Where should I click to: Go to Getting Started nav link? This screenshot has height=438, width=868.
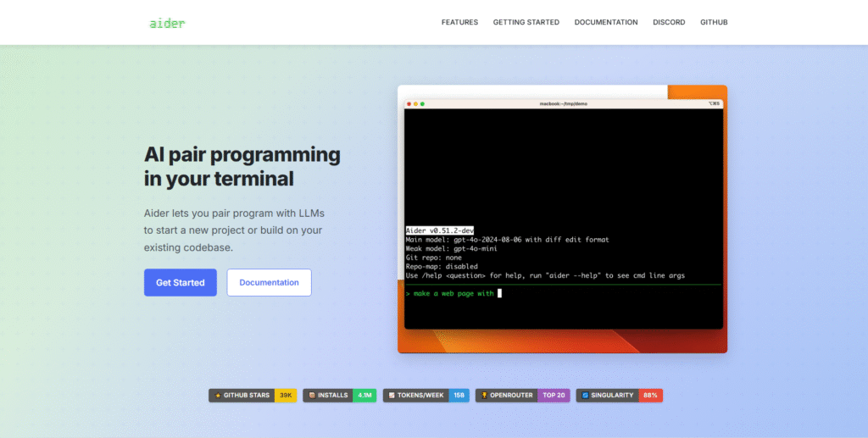pyautogui.click(x=526, y=22)
